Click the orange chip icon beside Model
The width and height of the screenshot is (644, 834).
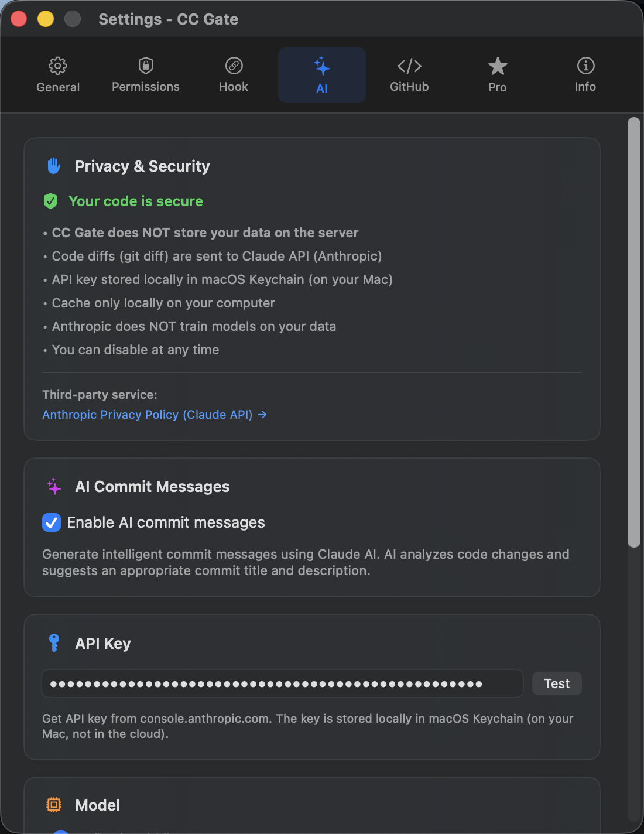(54, 804)
